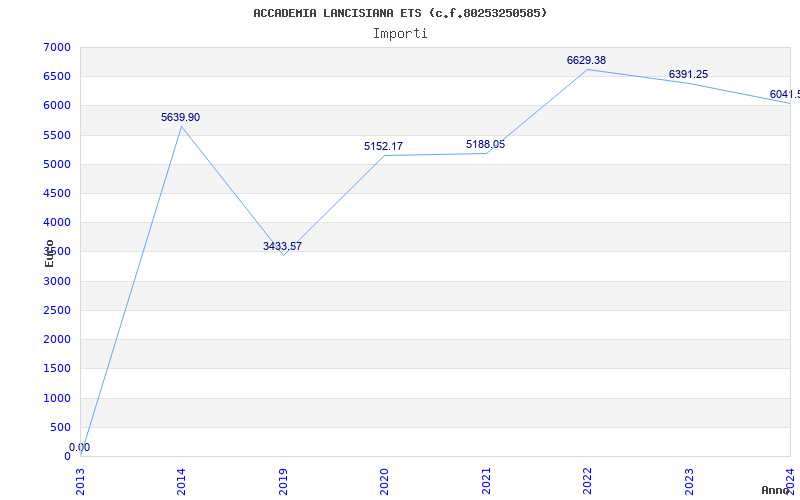This screenshot has width=800, height=500.
Task: Click the 2500 y-axis tick label
Action: (x=57, y=310)
